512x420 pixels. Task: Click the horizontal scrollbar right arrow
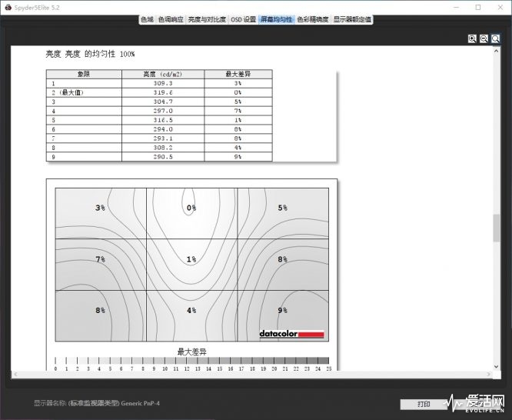489,375
